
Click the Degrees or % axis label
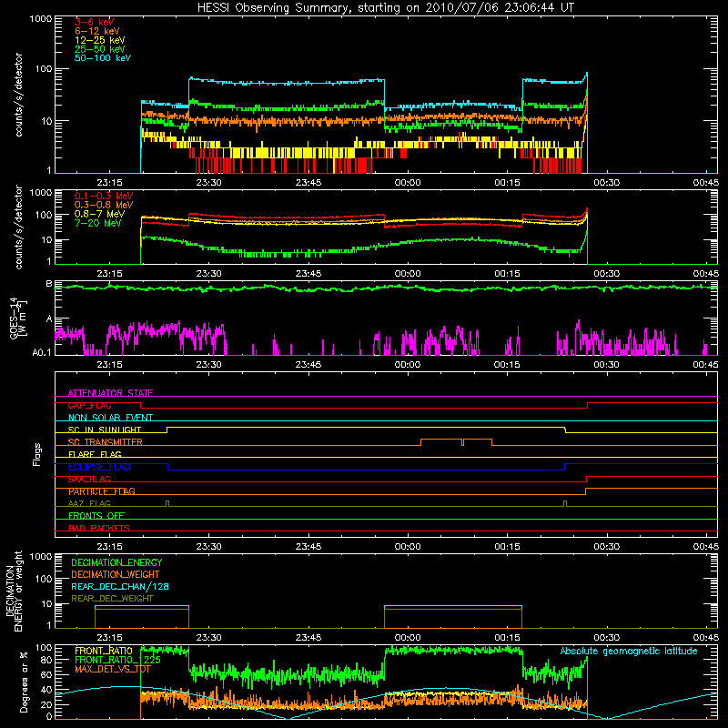click(x=25, y=682)
